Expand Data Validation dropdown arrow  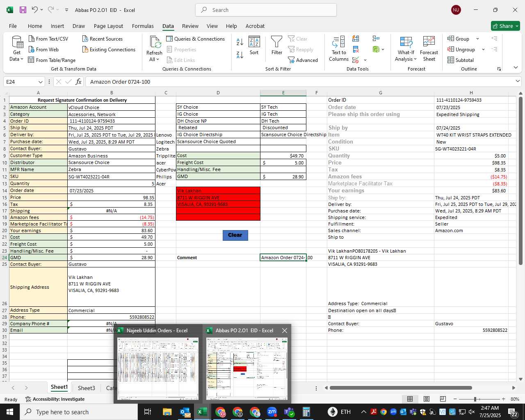(x=365, y=60)
